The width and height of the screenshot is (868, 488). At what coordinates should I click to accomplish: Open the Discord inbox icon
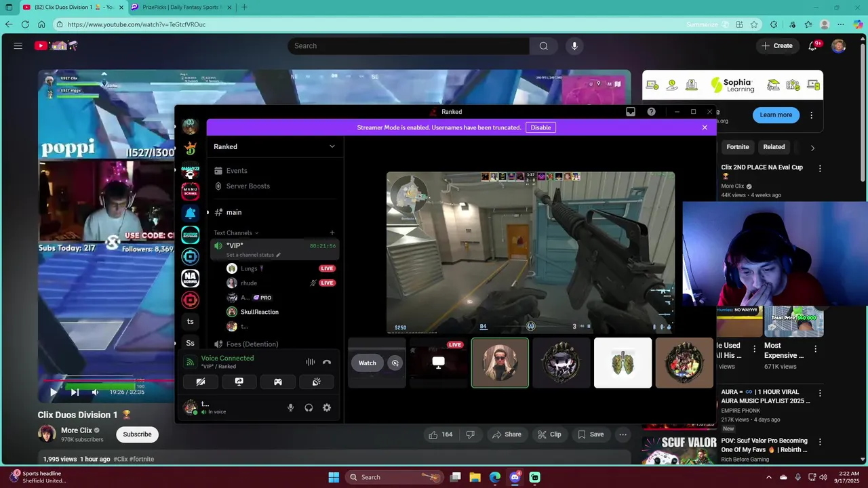tap(631, 112)
